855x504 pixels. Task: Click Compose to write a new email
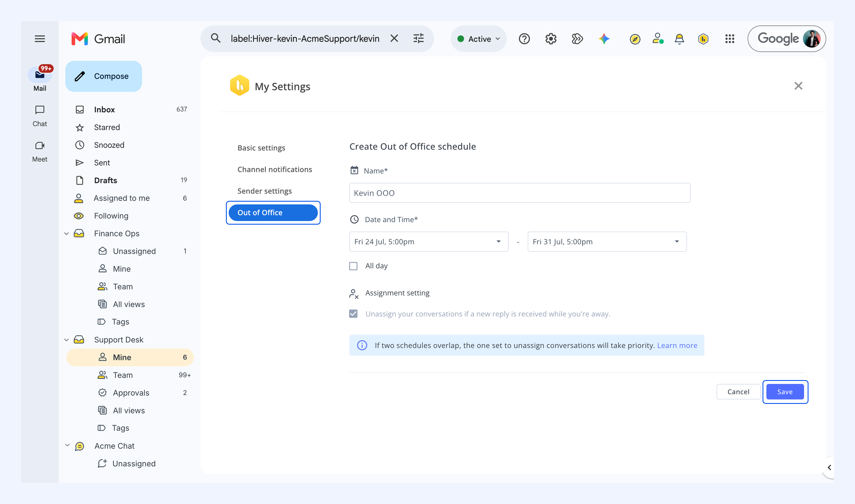click(x=104, y=76)
